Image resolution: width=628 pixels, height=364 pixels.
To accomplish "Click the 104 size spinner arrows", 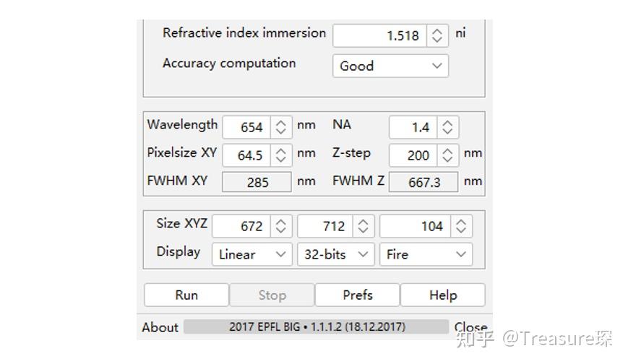I will coord(461,226).
